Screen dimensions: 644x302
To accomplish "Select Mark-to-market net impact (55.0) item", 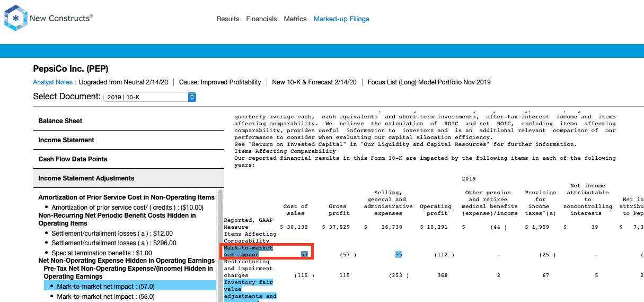I will click(105, 297).
